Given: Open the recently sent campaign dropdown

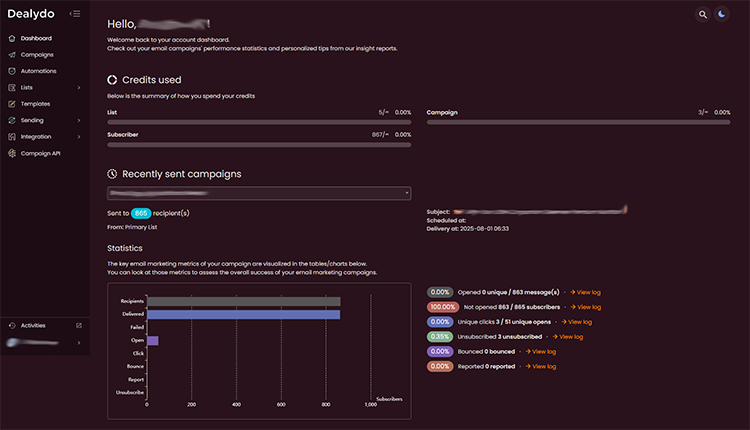Looking at the screenshot, I should click(259, 193).
